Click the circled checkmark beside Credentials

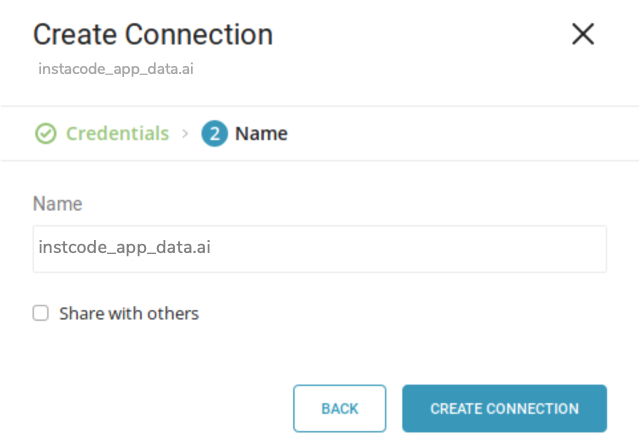45,133
